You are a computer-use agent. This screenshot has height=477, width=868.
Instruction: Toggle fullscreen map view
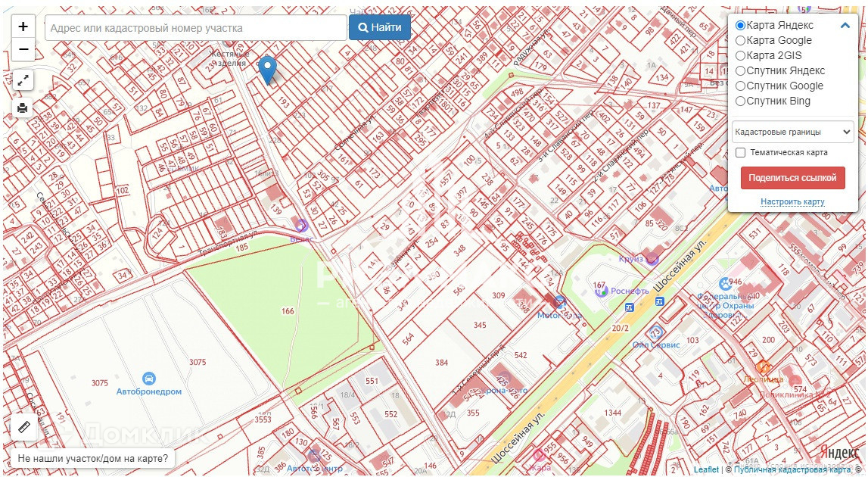point(23,79)
